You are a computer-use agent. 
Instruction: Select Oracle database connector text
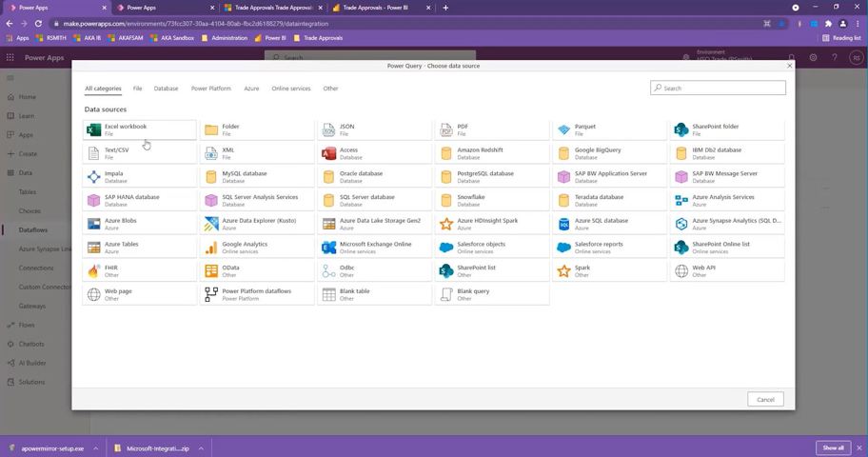coord(361,173)
